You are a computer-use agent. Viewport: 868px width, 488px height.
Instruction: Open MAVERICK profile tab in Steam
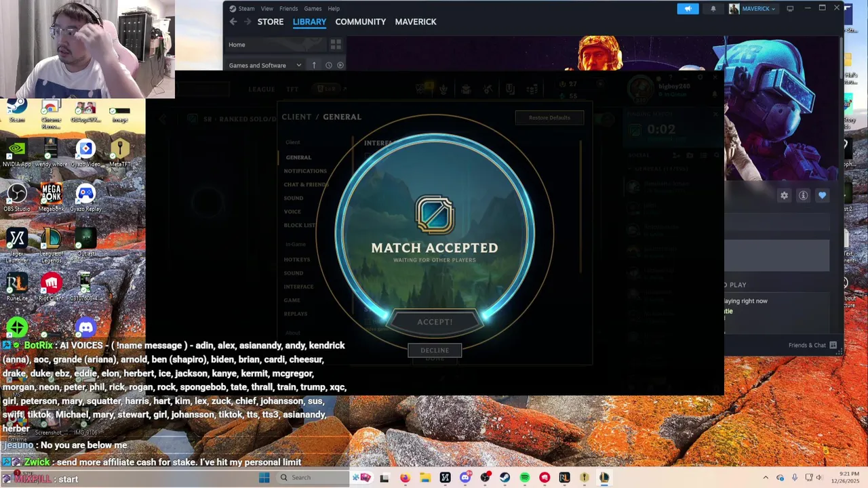(416, 22)
